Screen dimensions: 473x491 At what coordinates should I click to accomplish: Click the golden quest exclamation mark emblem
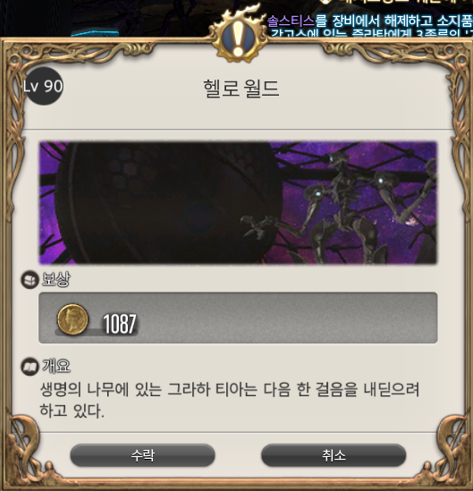pos(239,36)
